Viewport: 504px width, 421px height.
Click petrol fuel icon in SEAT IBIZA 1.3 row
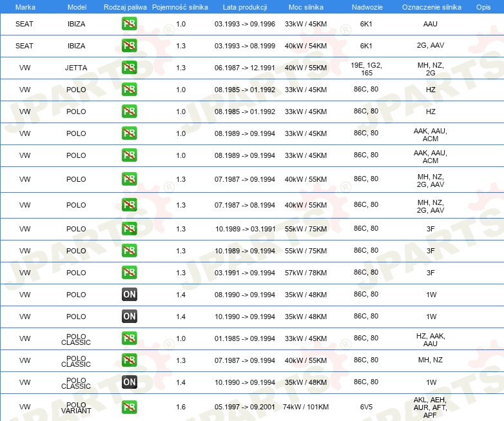129,46
